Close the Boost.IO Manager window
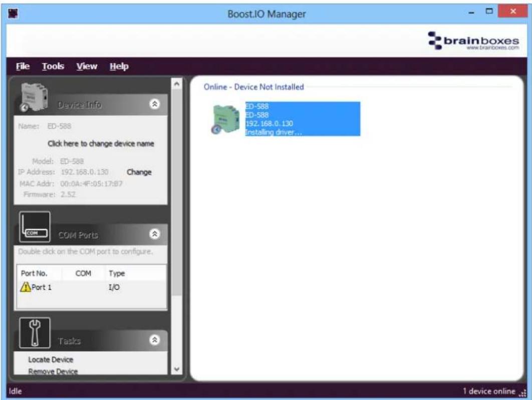532x400 pixels. click(512, 12)
